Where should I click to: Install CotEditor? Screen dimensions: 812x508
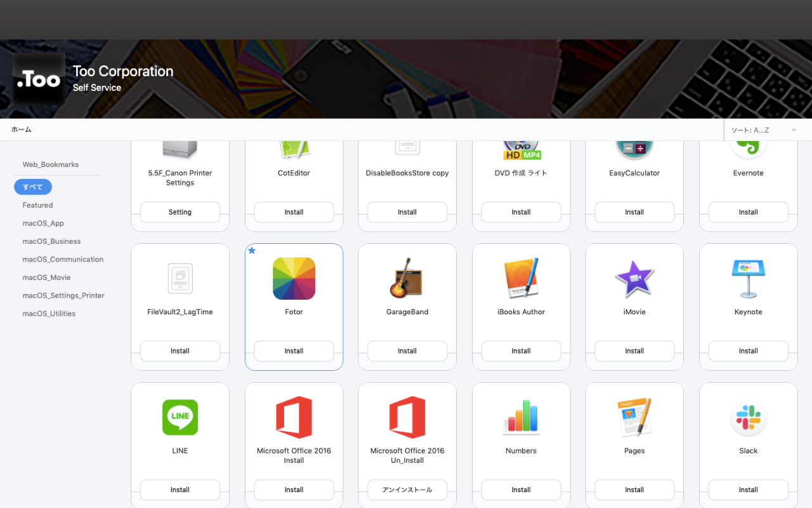point(294,212)
